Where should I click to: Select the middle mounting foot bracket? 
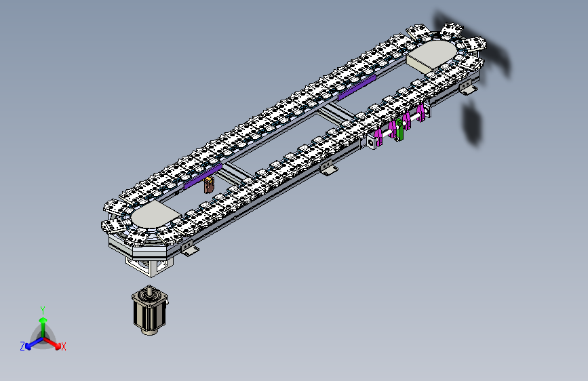pyautogui.click(x=328, y=167)
